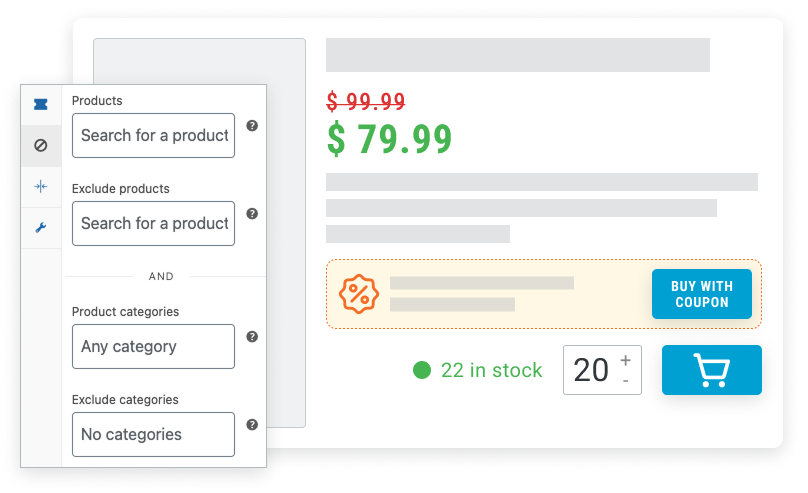Switch to the Usage restriction tab
The height and width of the screenshot is (493, 808).
41,145
